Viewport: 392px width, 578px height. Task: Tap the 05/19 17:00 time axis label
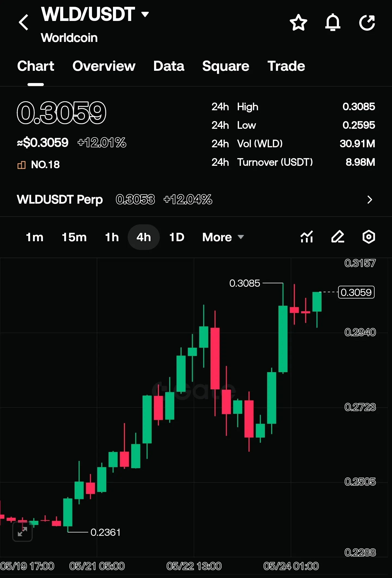pyautogui.click(x=27, y=567)
